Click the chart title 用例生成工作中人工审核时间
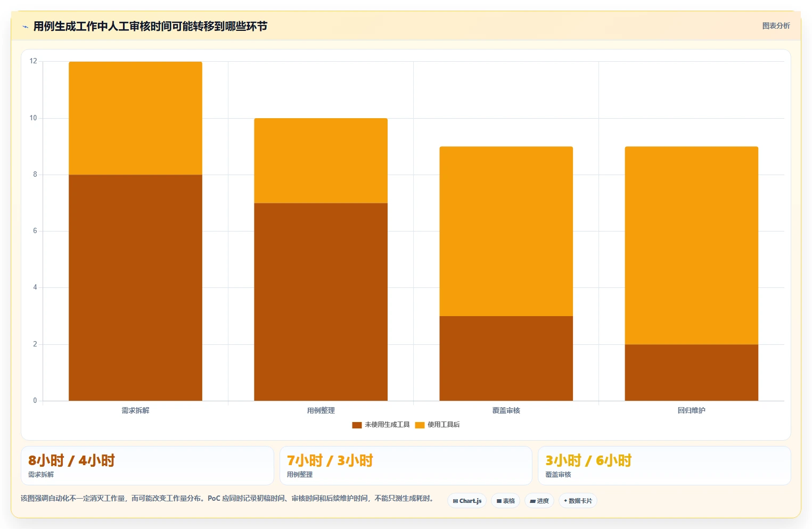The image size is (812, 529). tap(150, 26)
